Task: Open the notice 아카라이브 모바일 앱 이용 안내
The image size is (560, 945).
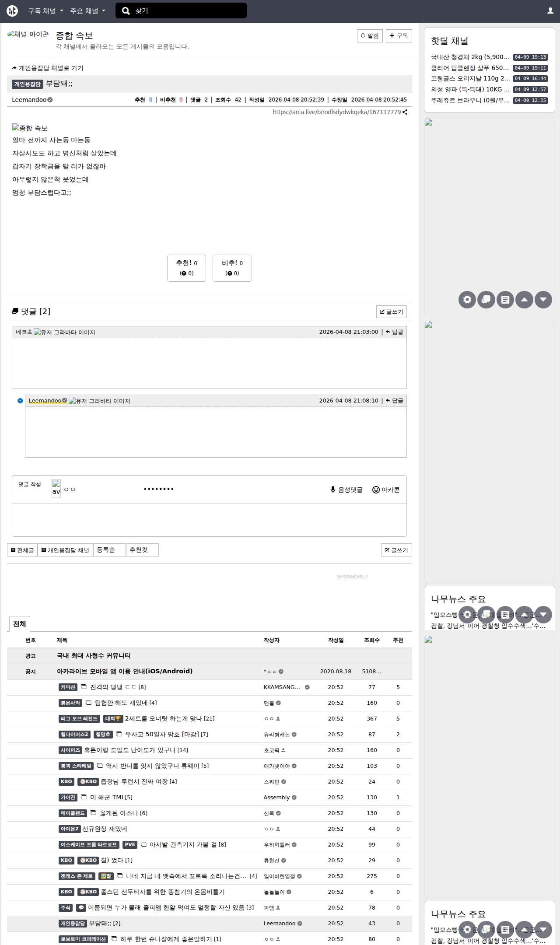Action: 125,671
